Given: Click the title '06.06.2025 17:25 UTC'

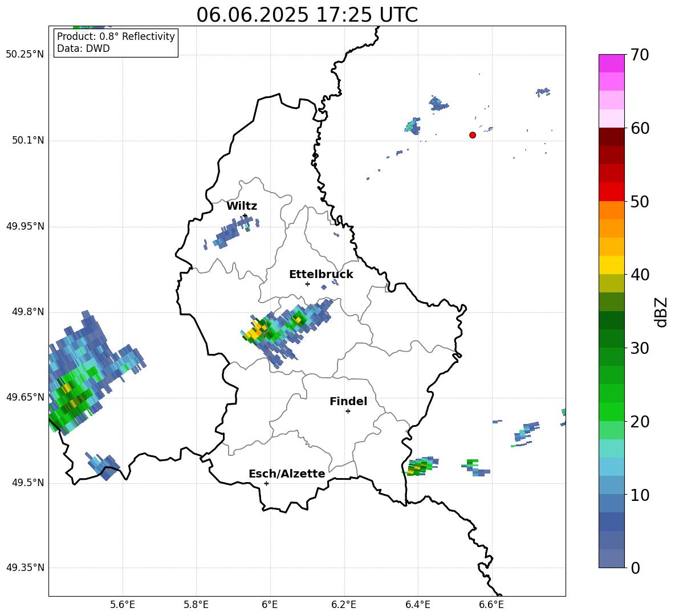Looking at the screenshot, I should 307,15.
